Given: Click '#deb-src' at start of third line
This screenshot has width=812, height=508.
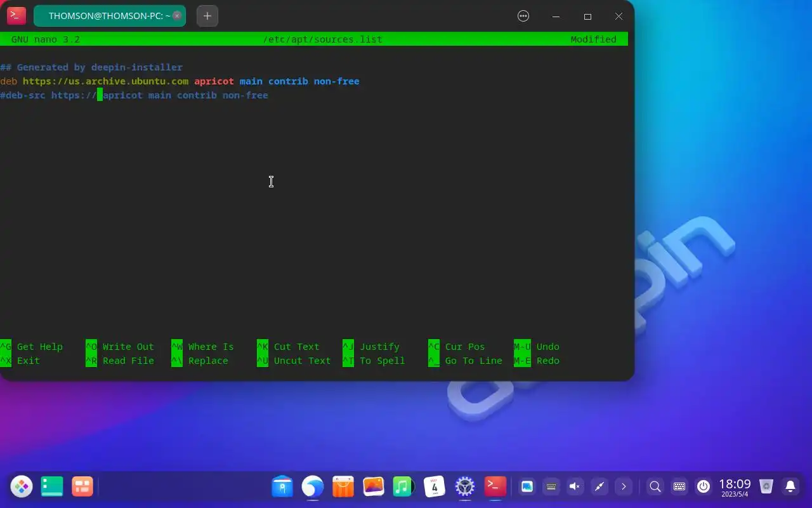Looking at the screenshot, I should (x=23, y=95).
